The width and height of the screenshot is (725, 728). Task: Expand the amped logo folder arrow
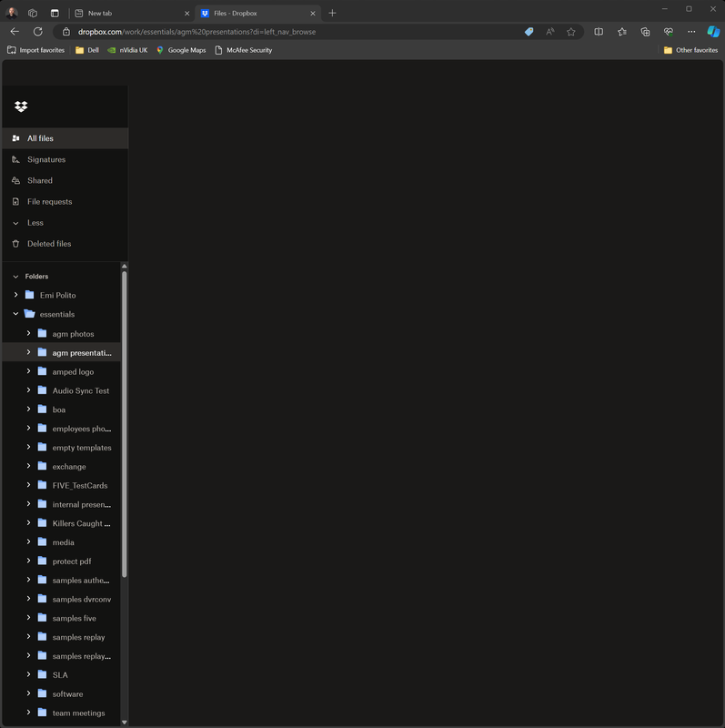coord(28,371)
